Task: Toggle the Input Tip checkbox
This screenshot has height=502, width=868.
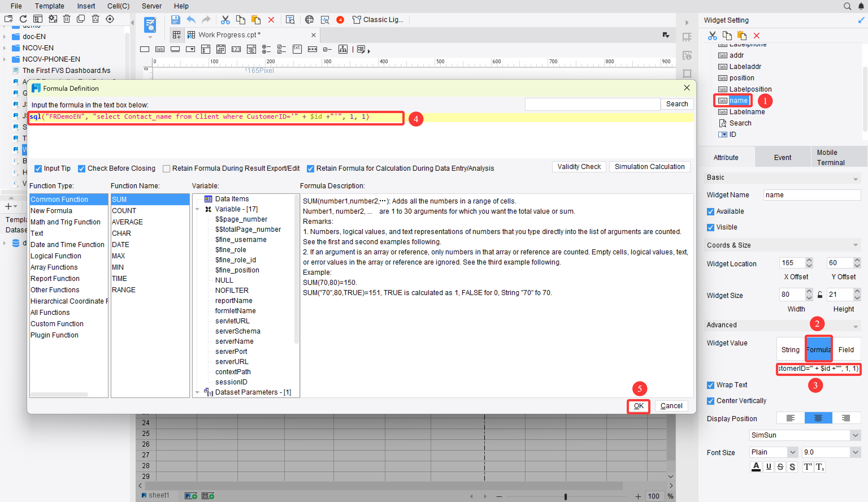Action: 38,168
